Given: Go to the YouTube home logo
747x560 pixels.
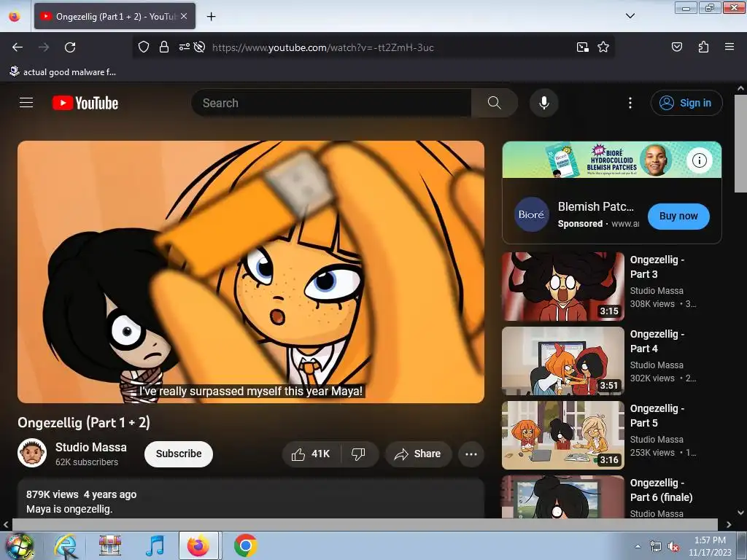Looking at the screenshot, I should click(x=85, y=103).
